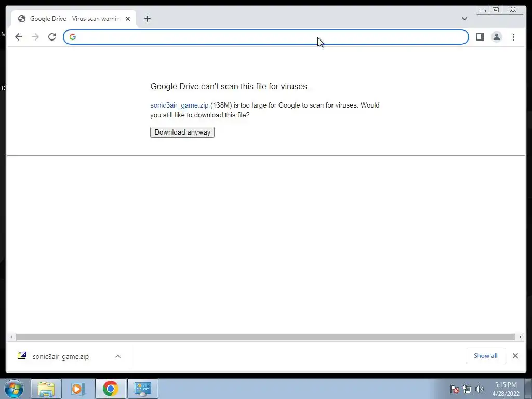Image resolution: width=532 pixels, height=399 pixels.
Task: Click the browser forward arrow
Action: coord(35,37)
